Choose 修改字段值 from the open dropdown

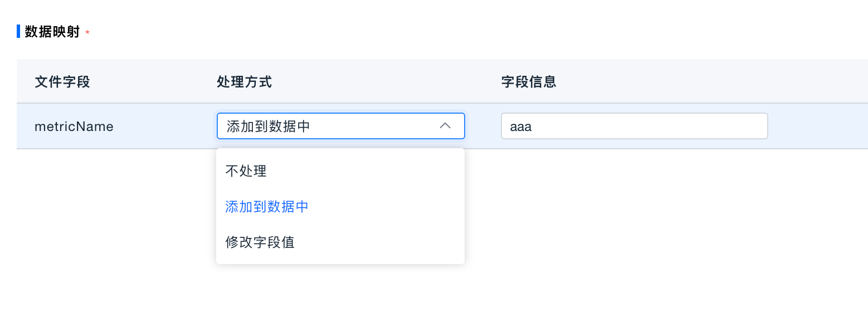click(260, 242)
